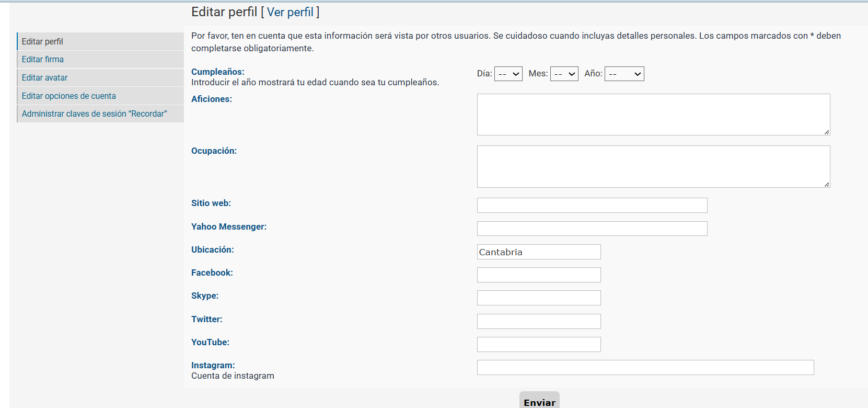Go to Editar avatar page

click(x=45, y=77)
